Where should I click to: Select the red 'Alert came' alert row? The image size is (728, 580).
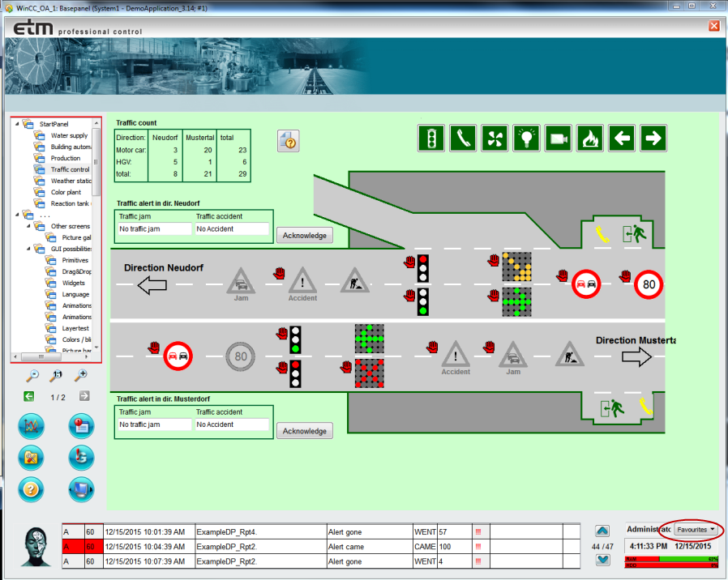click(x=321, y=547)
